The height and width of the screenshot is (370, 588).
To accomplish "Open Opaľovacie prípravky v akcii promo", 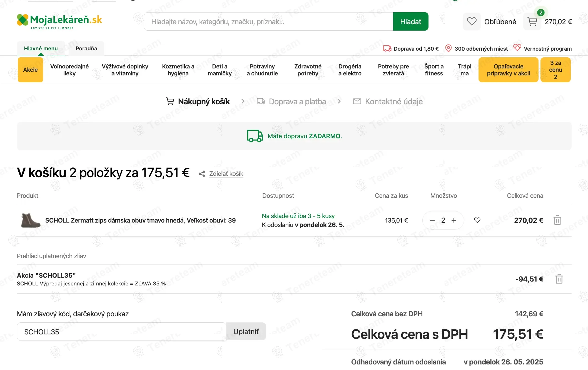I will pyautogui.click(x=509, y=70).
